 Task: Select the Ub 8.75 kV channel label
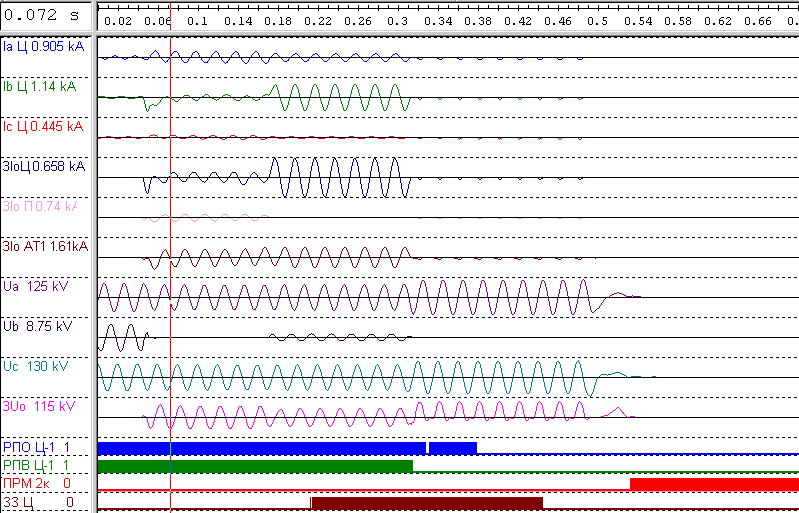(x=38, y=326)
